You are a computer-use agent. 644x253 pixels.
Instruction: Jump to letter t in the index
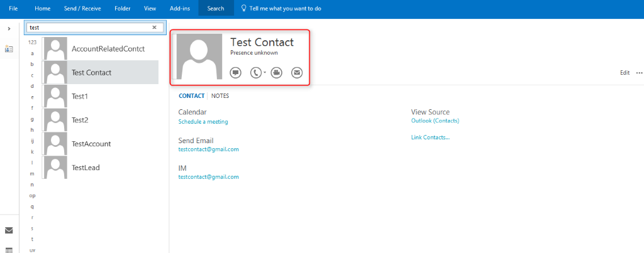(33, 239)
